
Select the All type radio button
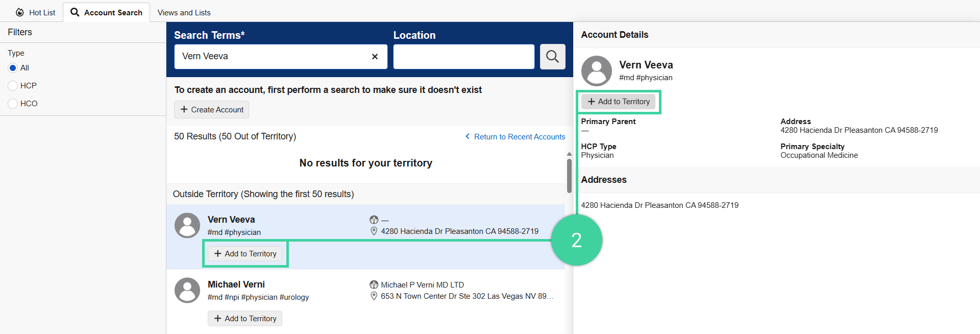[x=13, y=68]
